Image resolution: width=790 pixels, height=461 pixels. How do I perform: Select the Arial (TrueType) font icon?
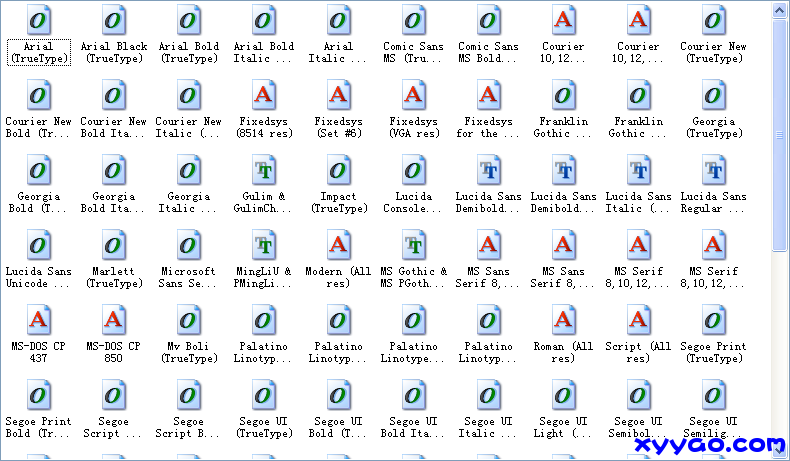point(39,20)
